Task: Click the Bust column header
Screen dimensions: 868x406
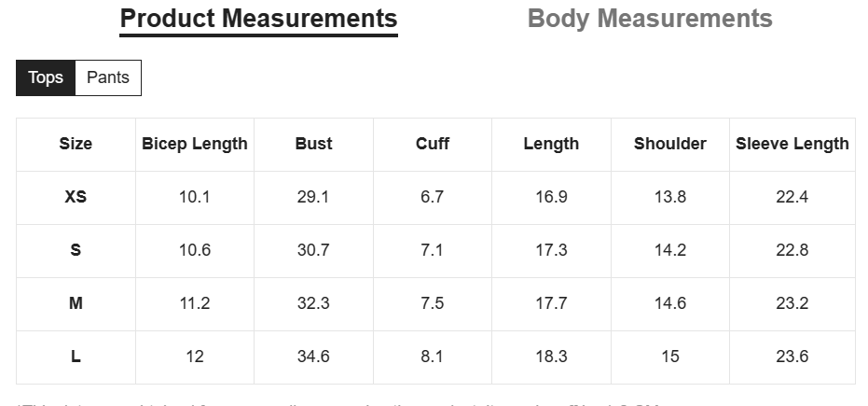Action: pos(314,144)
